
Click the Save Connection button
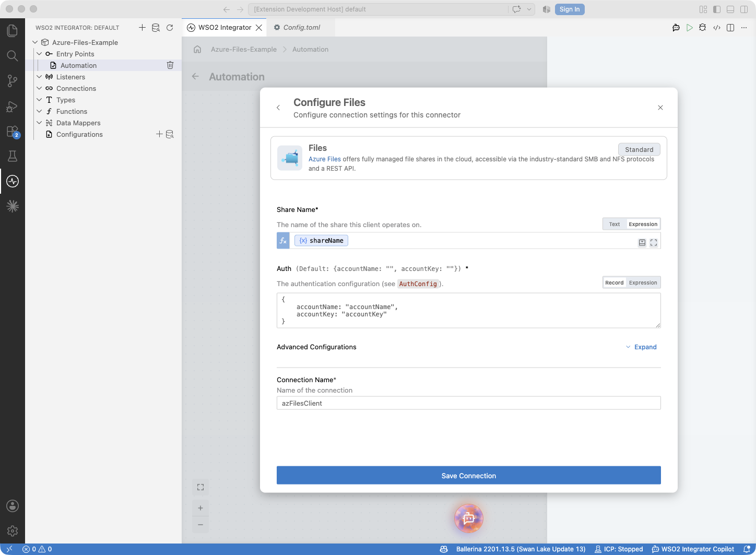click(469, 476)
